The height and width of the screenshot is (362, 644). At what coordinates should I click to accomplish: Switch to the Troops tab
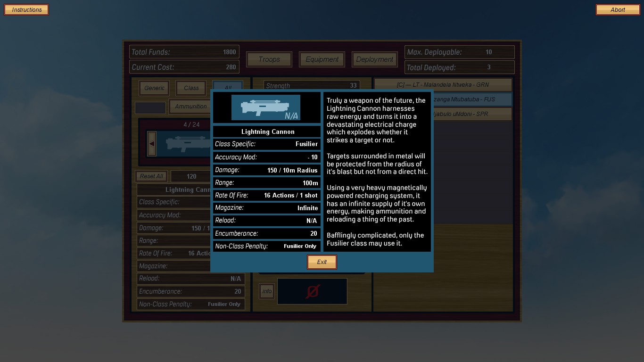click(x=269, y=59)
